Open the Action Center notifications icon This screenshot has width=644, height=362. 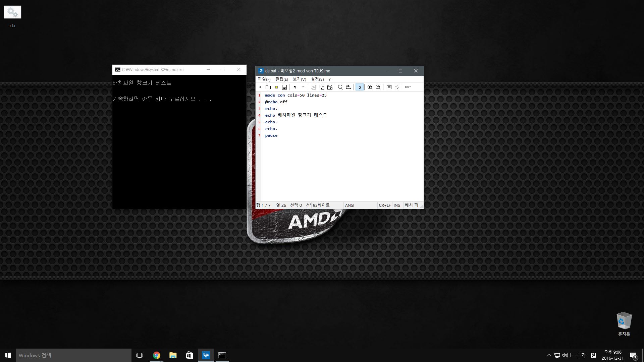pos(633,355)
